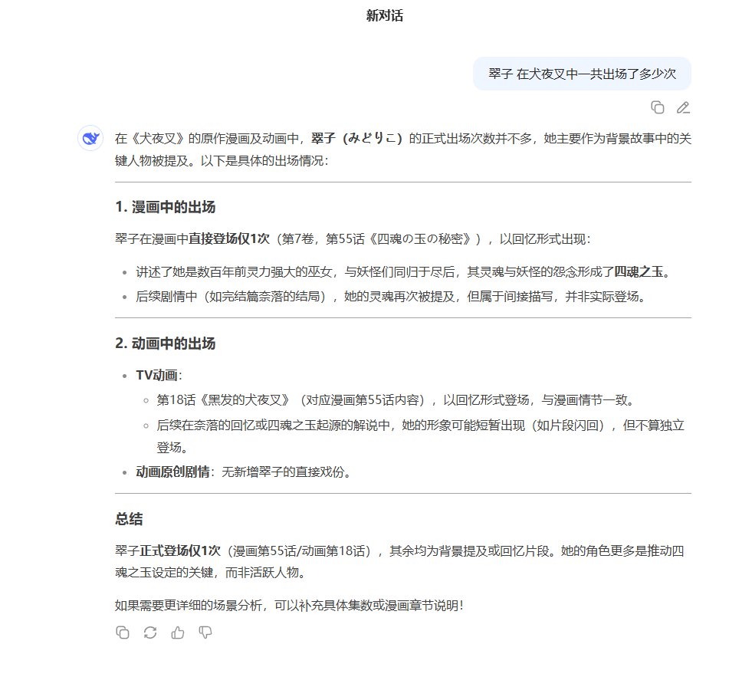Click the intro paragraph starting 在《犬夜叉》的原作漫画
This screenshot has width=729, height=700.
[403, 150]
